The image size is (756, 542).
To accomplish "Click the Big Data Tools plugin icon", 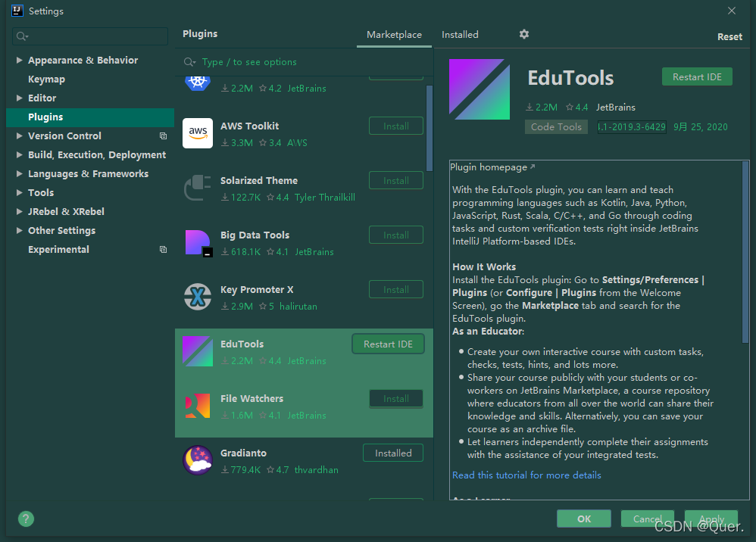I will (x=198, y=242).
